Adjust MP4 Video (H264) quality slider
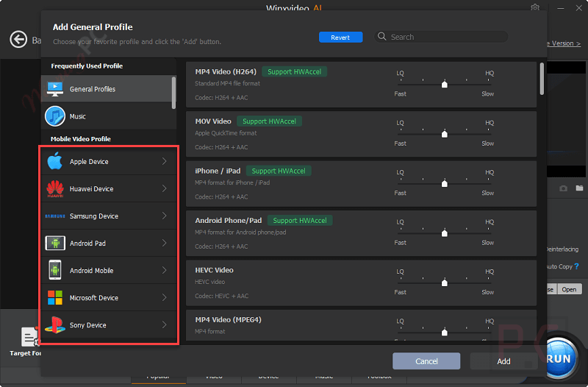588x387 pixels. (445, 83)
